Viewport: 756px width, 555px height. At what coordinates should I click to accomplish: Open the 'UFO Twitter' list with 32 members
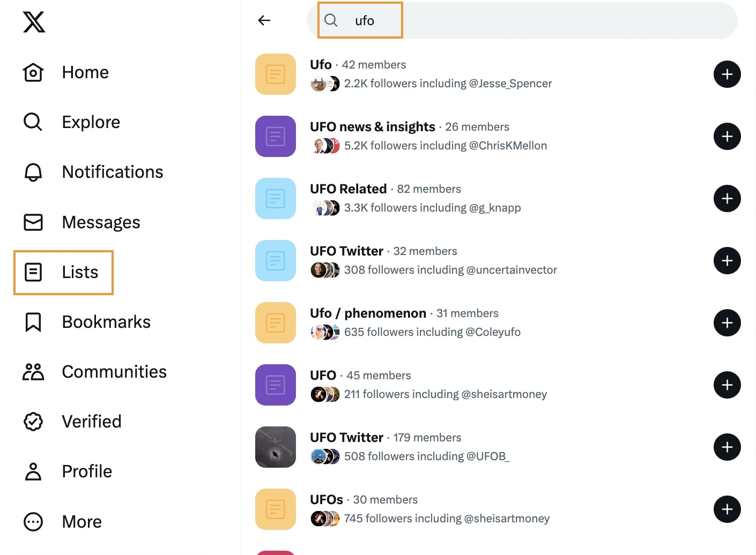346,251
